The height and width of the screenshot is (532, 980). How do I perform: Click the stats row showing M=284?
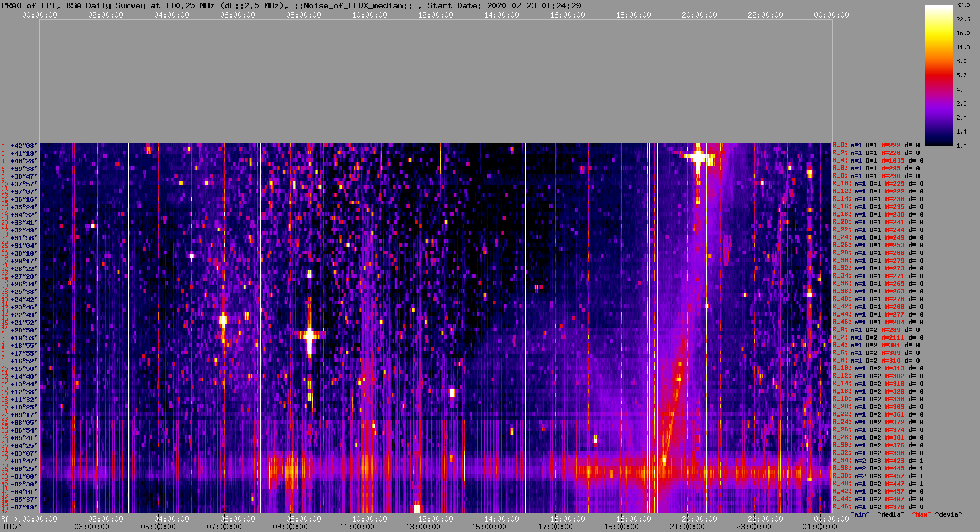878,323
